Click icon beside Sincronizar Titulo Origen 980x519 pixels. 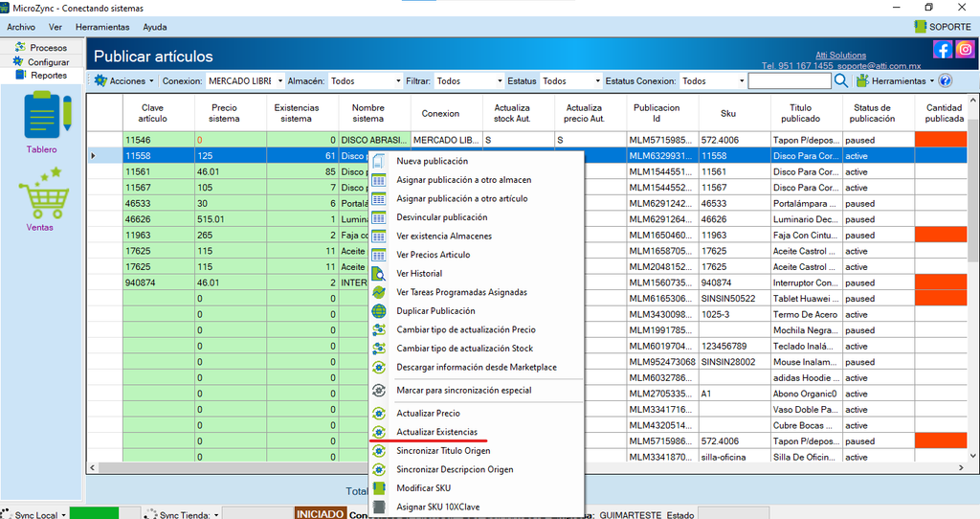coord(379,451)
